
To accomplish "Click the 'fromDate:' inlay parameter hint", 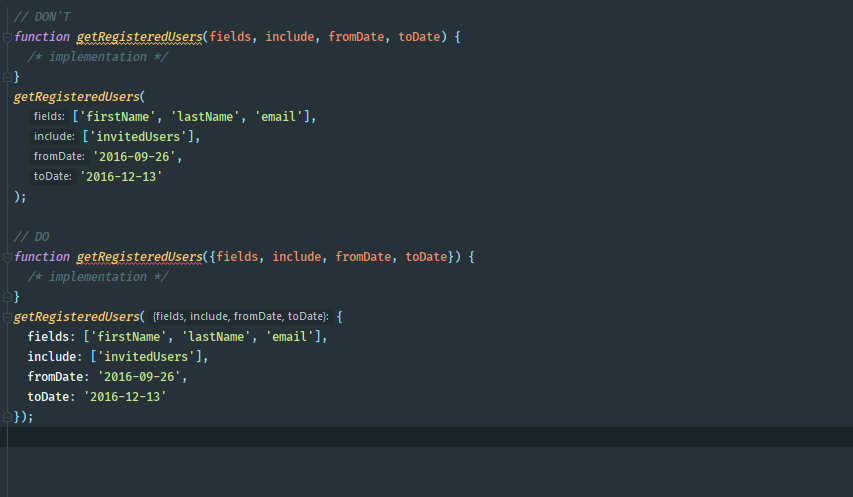I will pos(58,157).
